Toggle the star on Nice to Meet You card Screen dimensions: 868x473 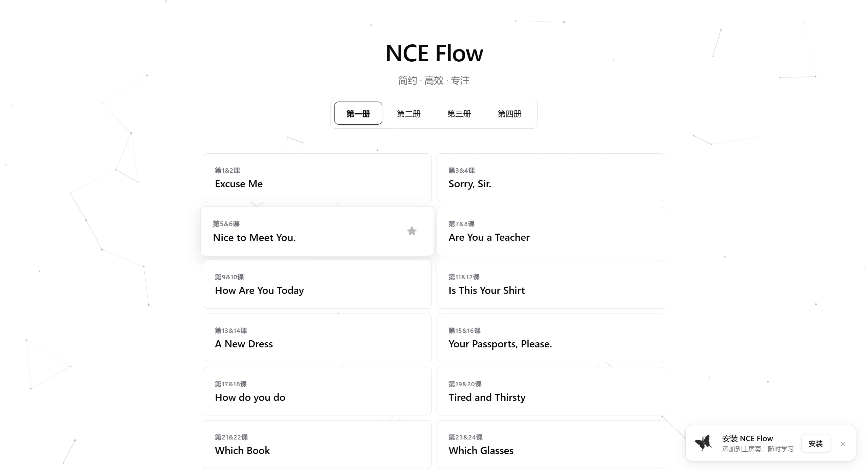coord(411,231)
